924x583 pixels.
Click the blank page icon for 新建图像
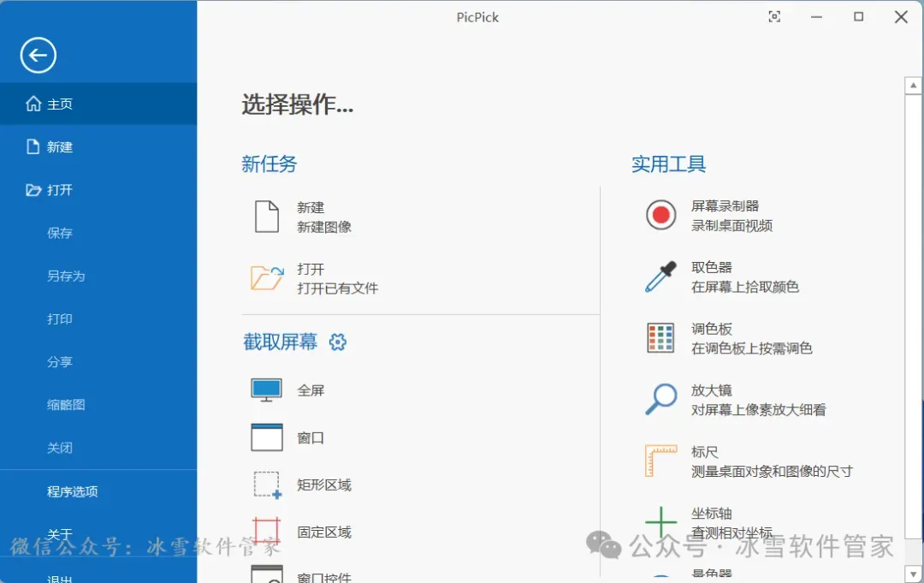pyautogui.click(x=266, y=217)
